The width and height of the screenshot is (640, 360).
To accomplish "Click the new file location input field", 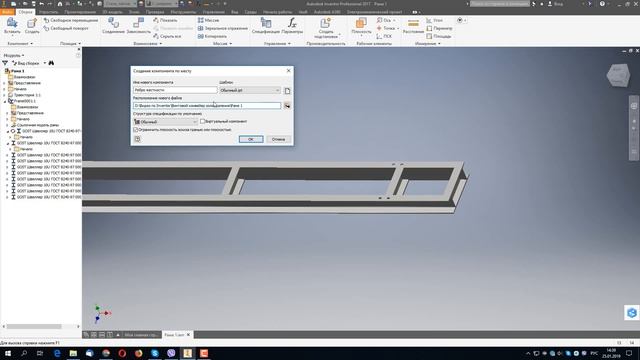I will click(x=207, y=106).
